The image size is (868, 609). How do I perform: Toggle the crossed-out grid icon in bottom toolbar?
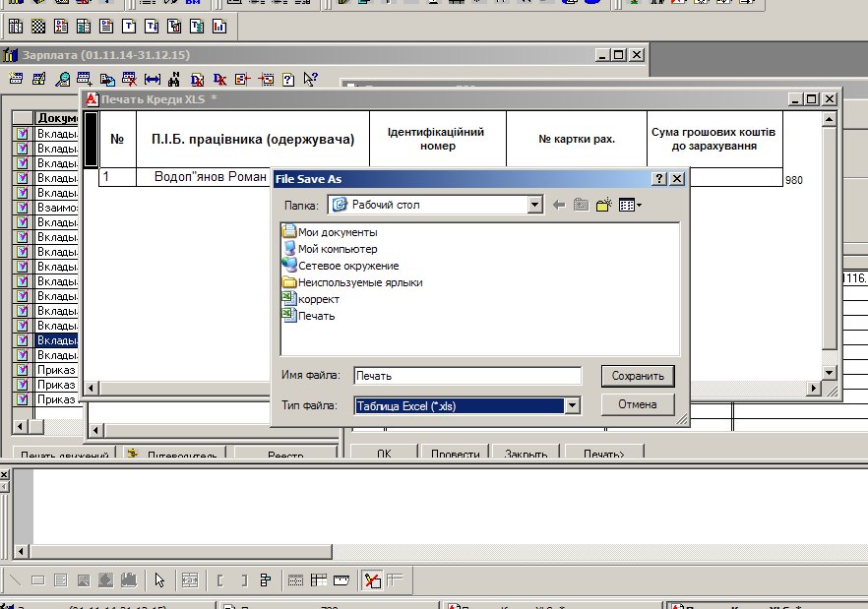(372, 580)
